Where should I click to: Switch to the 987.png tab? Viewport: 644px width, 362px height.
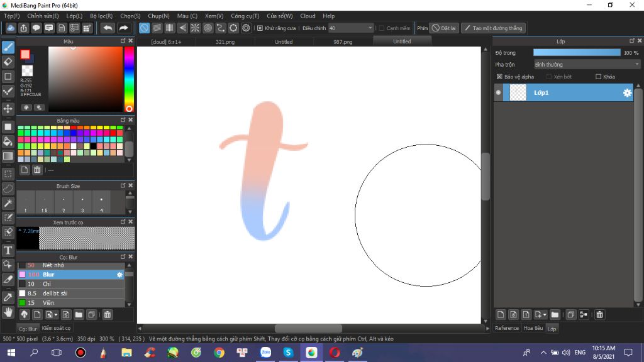[342, 41]
